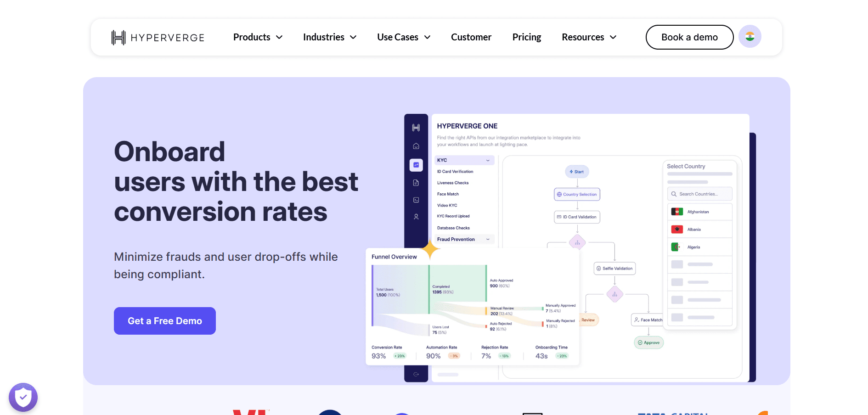The height and width of the screenshot is (415, 868).
Task: Collapse the KYC section chevron
Action: click(x=488, y=160)
